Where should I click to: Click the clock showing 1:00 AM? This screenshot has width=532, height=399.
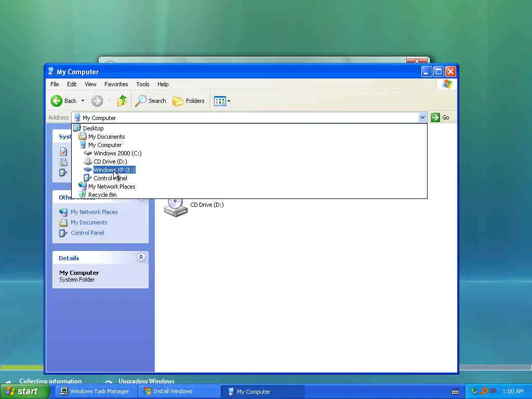pyautogui.click(x=513, y=392)
